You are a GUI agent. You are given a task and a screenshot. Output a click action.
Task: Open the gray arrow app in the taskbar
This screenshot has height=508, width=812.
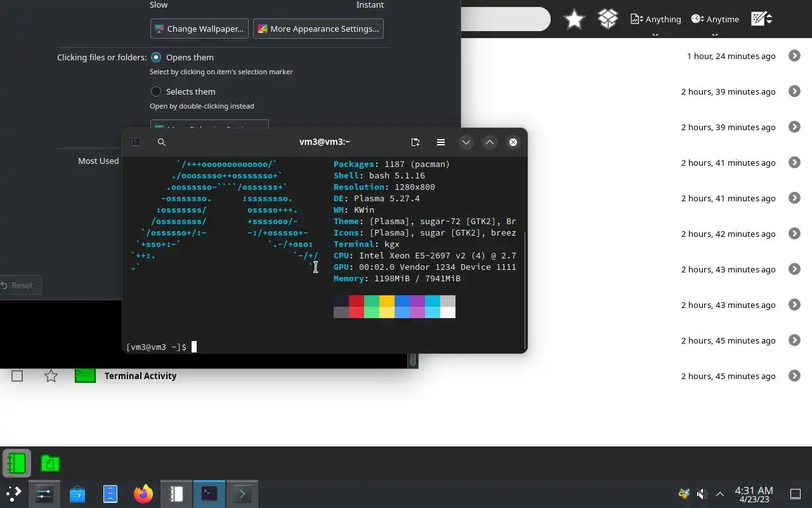coord(242,493)
